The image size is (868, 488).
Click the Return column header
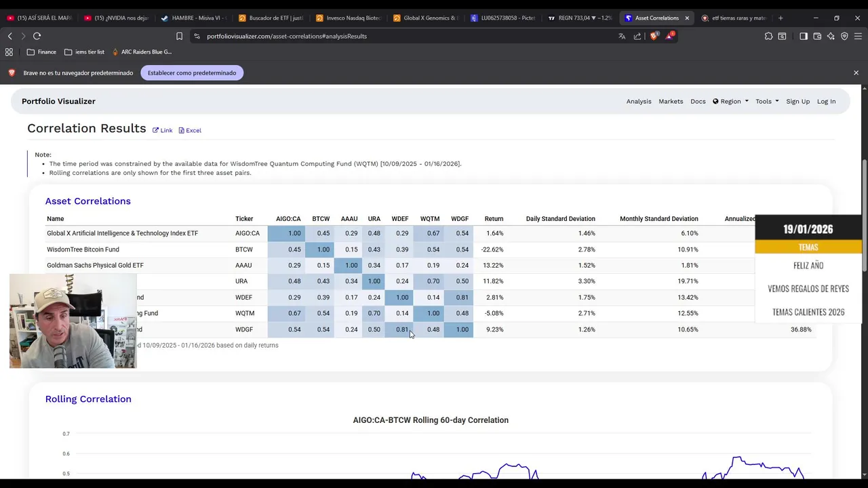[494, 219]
